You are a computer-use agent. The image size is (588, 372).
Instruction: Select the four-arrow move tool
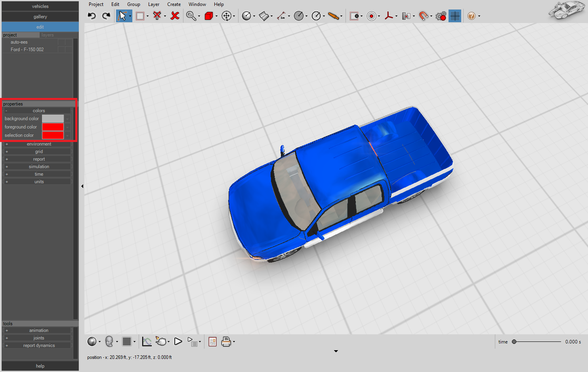click(x=226, y=16)
